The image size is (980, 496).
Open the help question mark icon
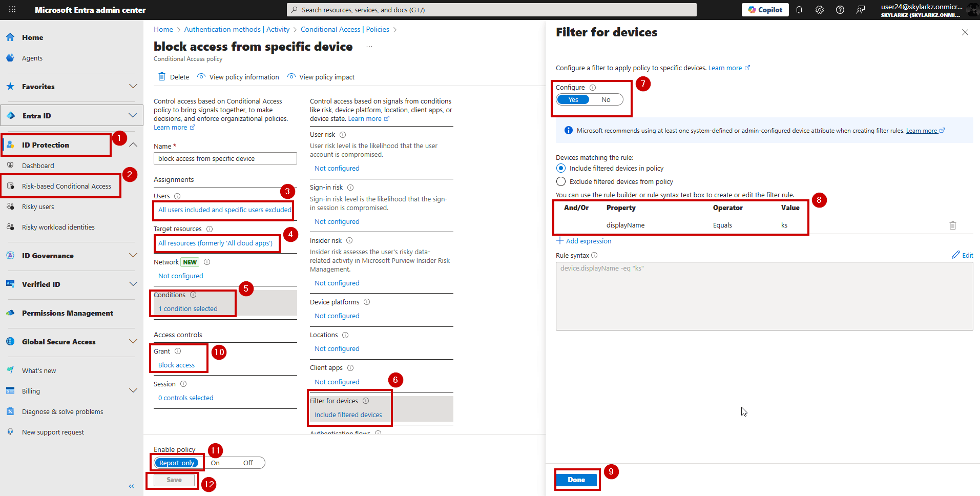840,9
